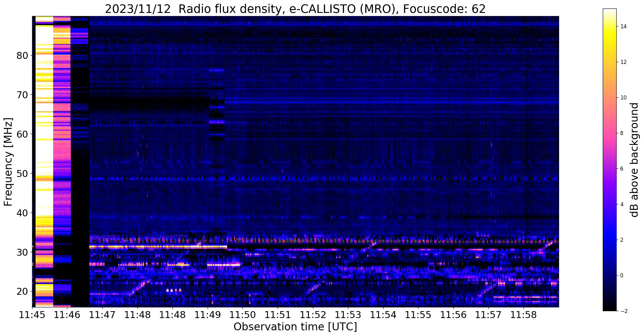Click the colorbar tick value 0

(x=621, y=276)
